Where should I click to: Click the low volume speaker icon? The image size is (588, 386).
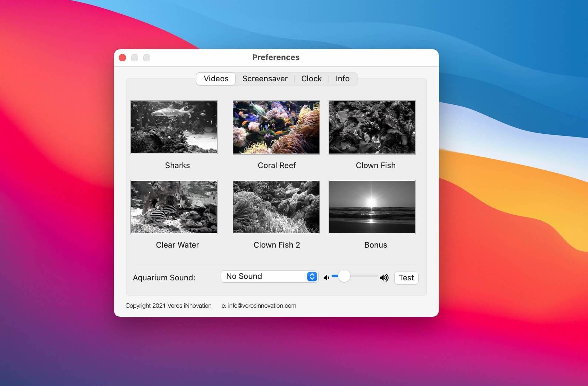click(x=326, y=278)
